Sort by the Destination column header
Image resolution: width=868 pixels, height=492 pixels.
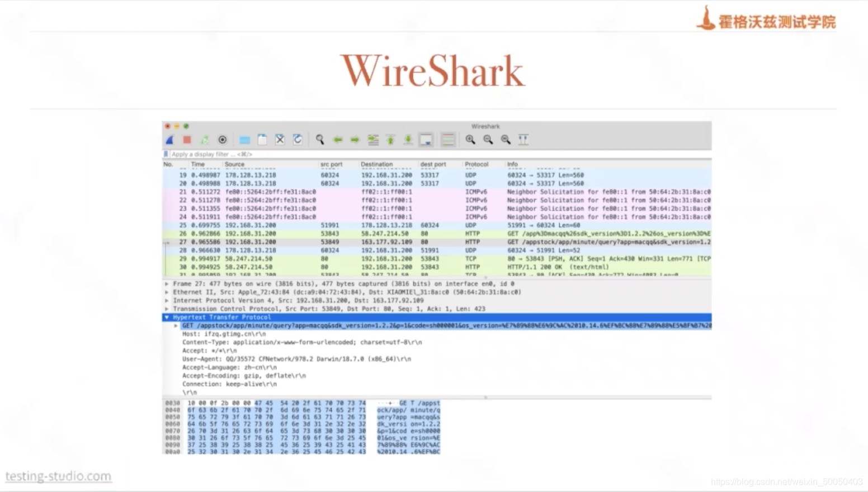coord(377,164)
